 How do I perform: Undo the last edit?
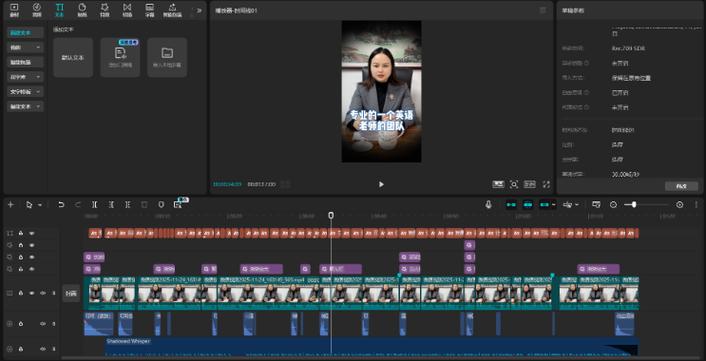click(61, 204)
